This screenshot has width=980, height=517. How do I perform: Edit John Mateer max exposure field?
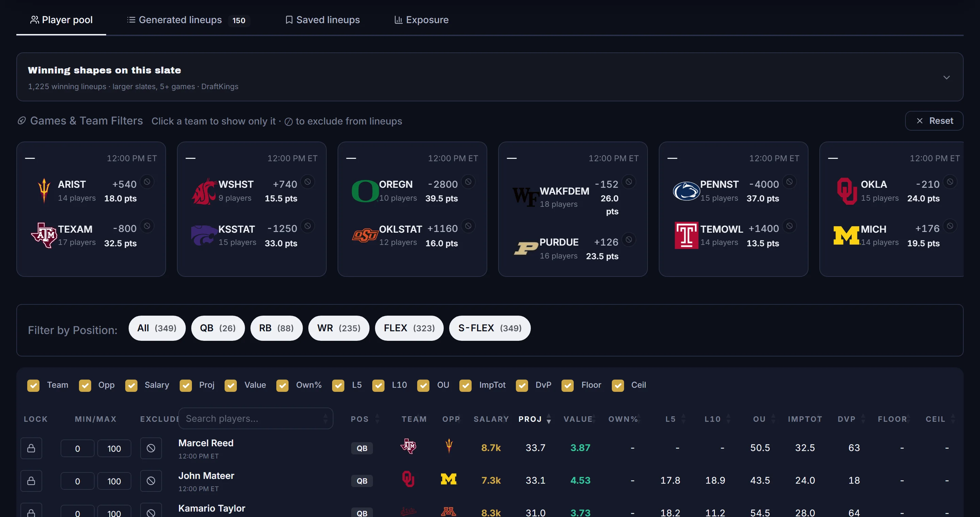[114, 481]
